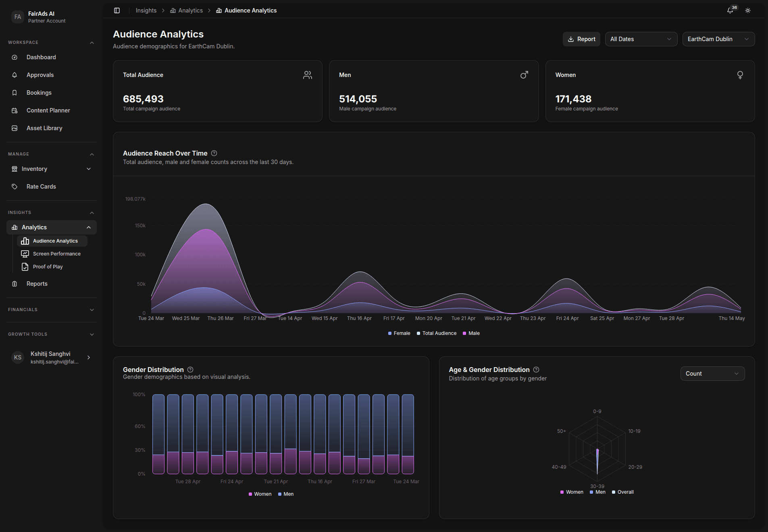Toggle Total Audience series in legend
This screenshot has height=532, width=768.
pos(437,333)
